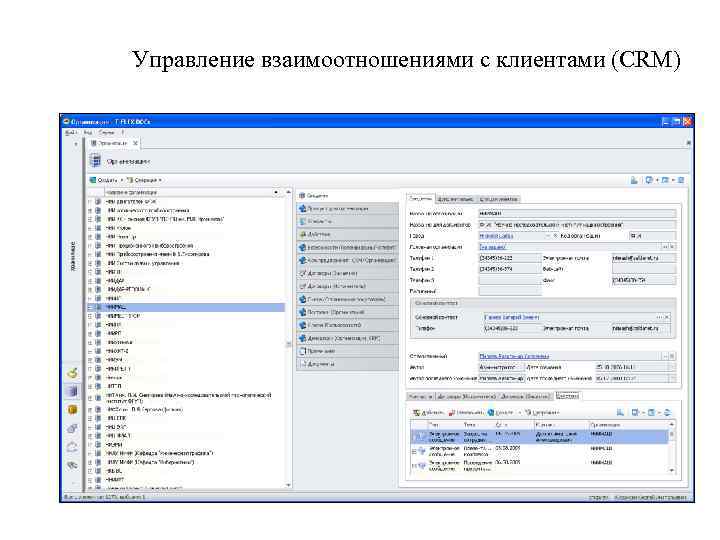The height and width of the screenshot is (540, 720).
Task: Open the ? help menu in the menu bar
Action: click(123, 132)
